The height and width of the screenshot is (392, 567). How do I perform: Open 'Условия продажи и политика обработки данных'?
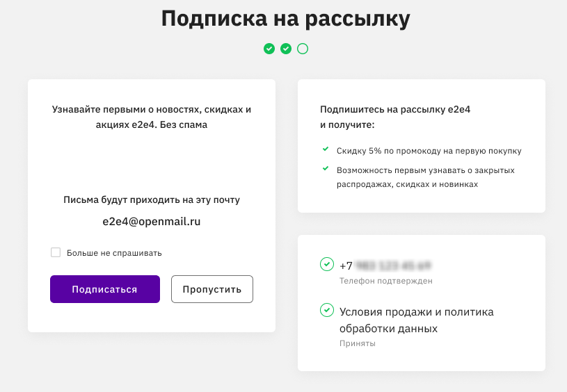click(417, 320)
